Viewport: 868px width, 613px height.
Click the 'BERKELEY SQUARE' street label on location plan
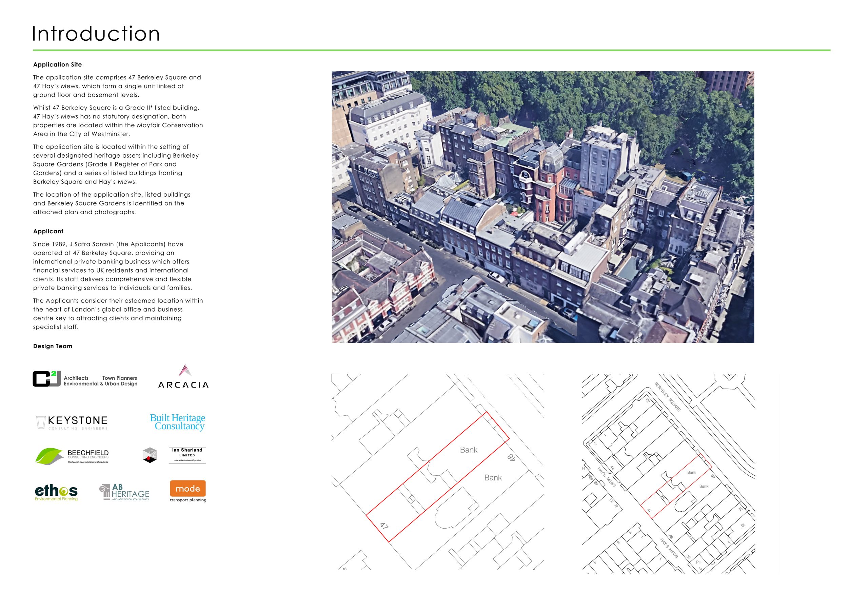[668, 397]
